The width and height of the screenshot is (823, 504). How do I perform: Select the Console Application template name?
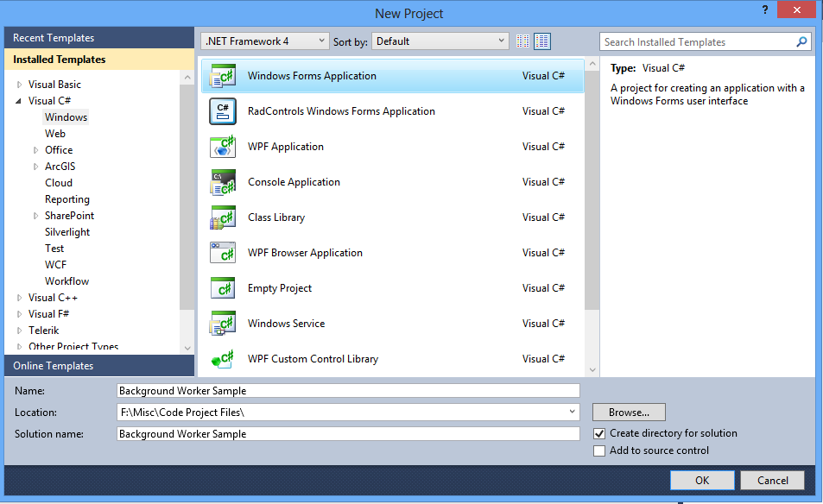click(294, 182)
